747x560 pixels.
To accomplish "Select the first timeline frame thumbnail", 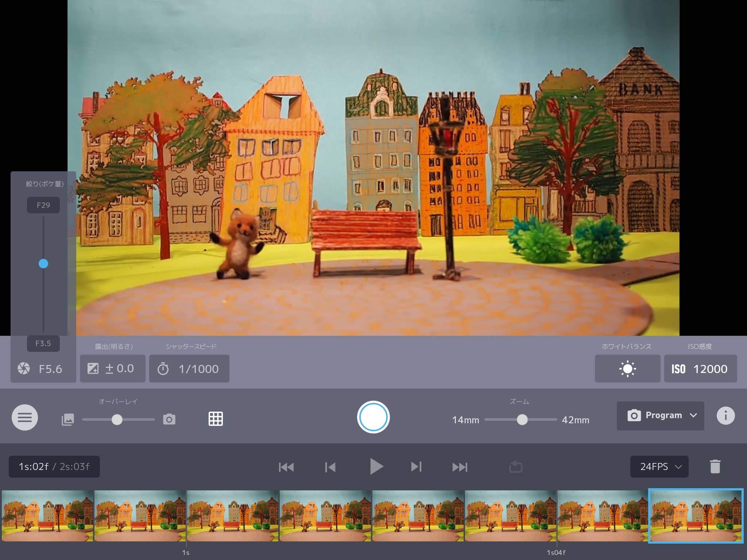I will click(x=47, y=516).
